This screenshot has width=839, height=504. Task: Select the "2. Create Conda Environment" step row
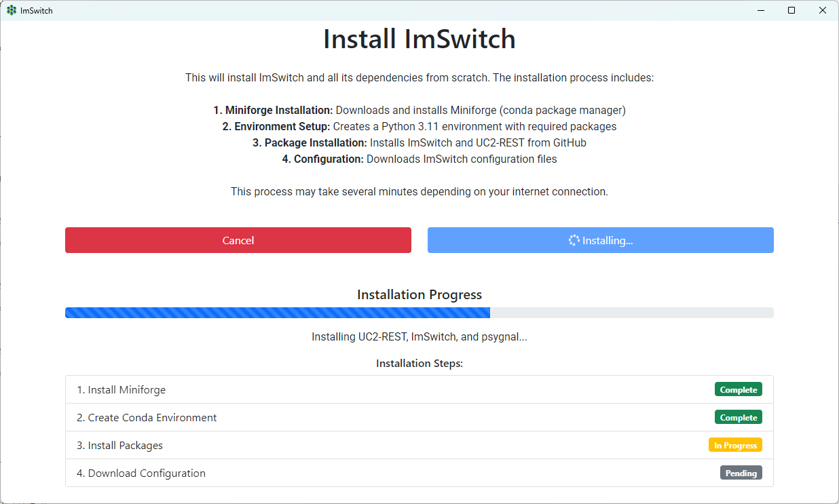point(419,417)
